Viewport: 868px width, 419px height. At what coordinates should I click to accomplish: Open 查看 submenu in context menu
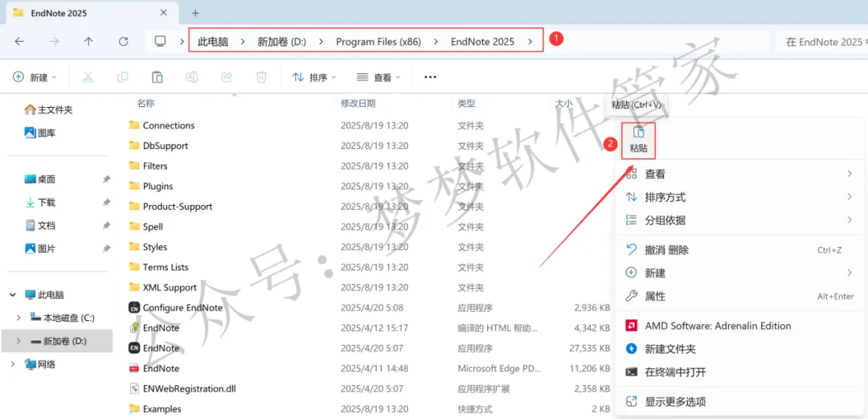pyautogui.click(x=739, y=174)
